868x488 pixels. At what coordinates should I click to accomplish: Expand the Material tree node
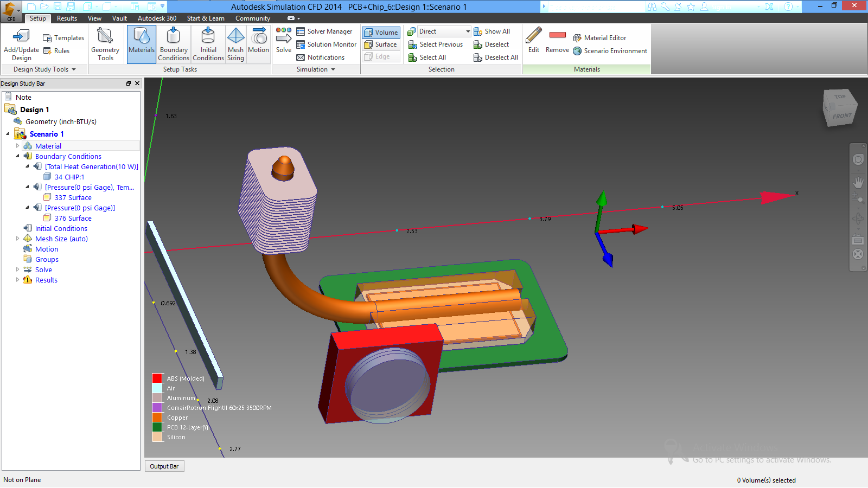click(17, 146)
